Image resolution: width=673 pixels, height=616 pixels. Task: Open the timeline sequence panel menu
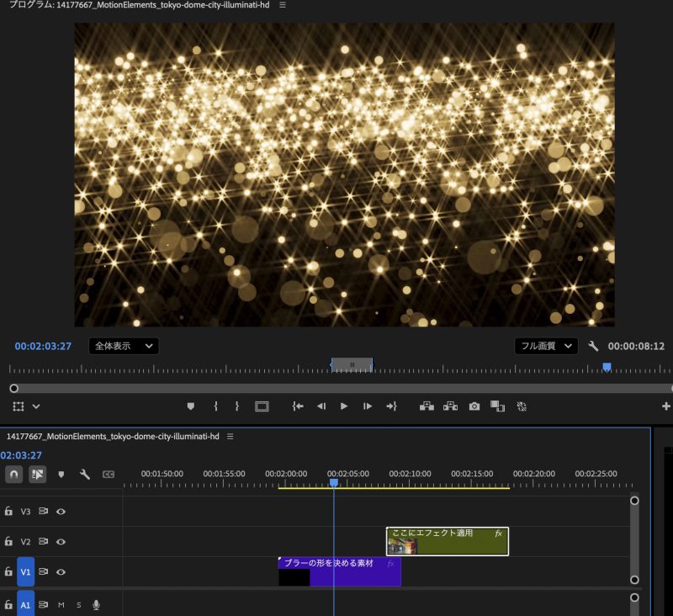[x=231, y=437]
